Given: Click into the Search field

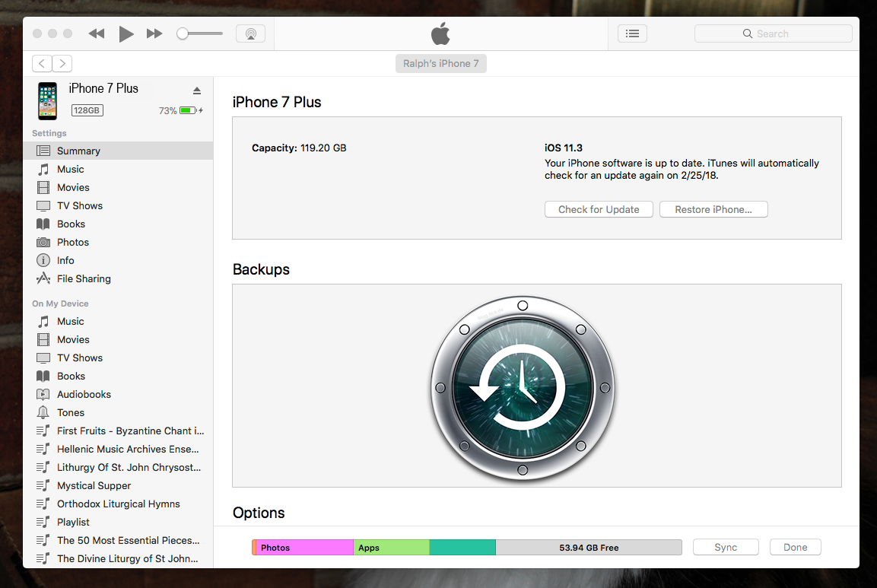Looking at the screenshot, I should (773, 33).
